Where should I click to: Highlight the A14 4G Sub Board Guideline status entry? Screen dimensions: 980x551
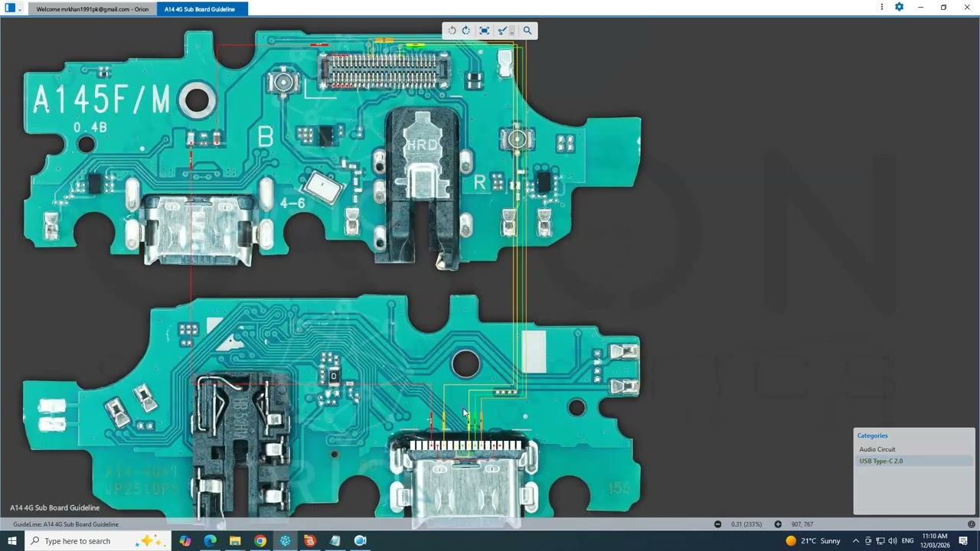tap(65, 524)
